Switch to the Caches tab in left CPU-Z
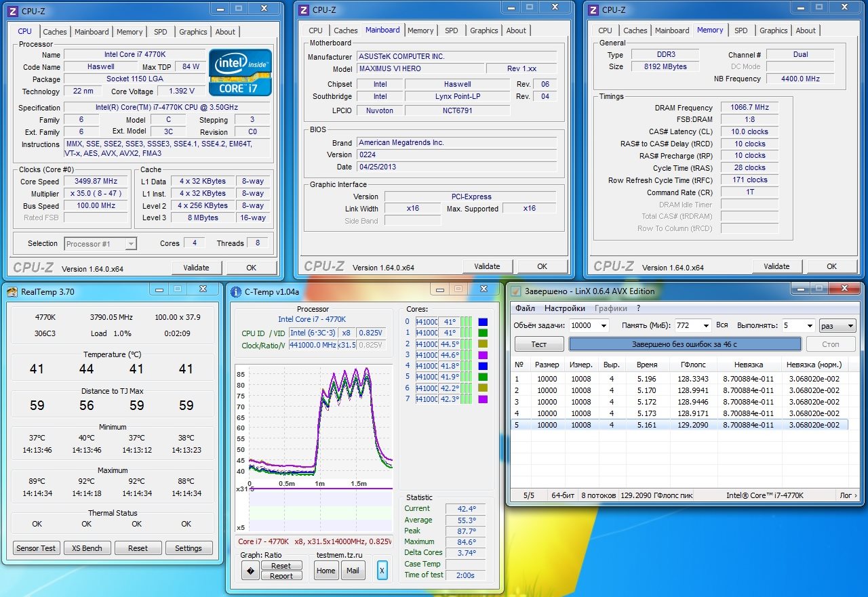The height and width of the screenshot is (597, 868). click(x=55, y=32)
